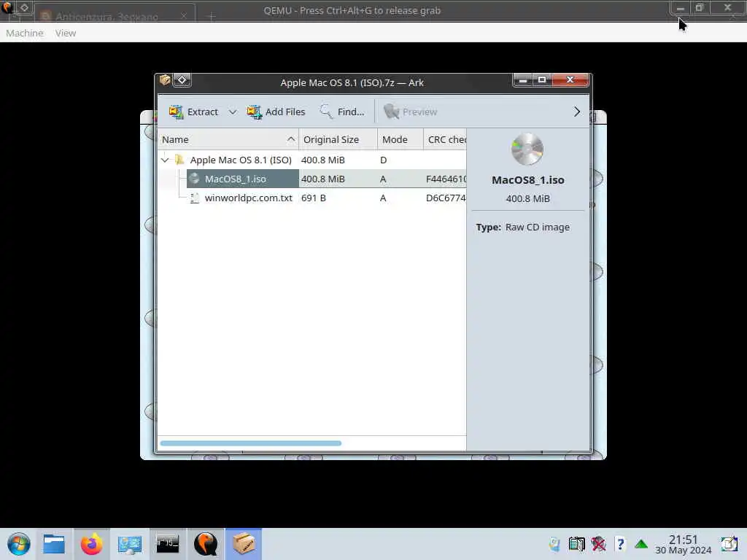Click the leftmost system tray icon

click(554, 544)
